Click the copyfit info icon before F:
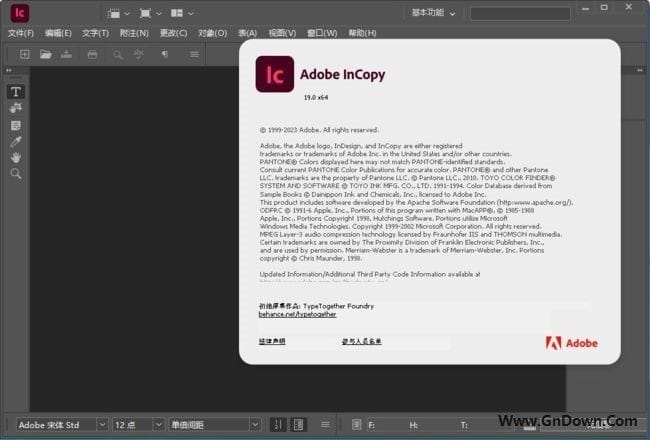Screen dimensions: 650x440 [x=356, y=425]
